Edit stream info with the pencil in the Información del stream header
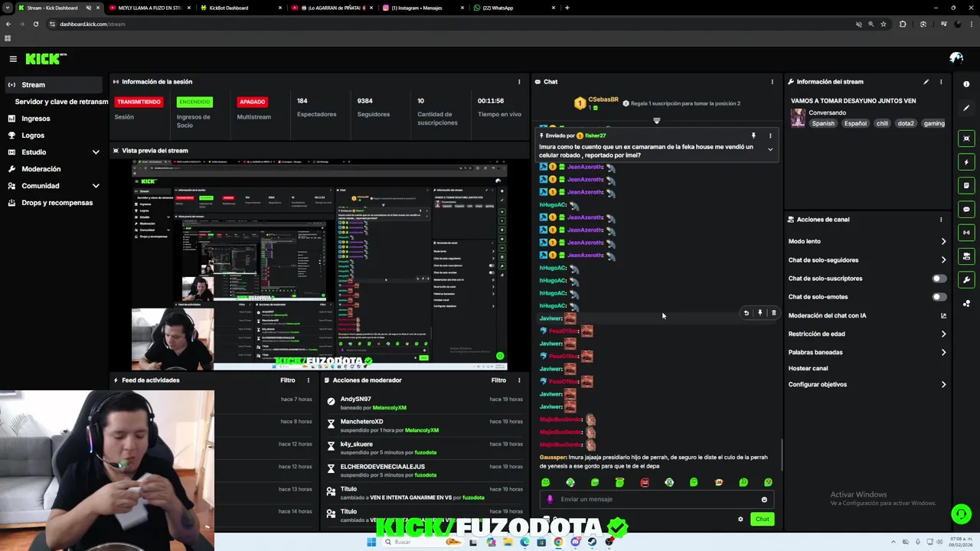Image resolution: width=980 pixels, height=551 pixels. (926, 82)
